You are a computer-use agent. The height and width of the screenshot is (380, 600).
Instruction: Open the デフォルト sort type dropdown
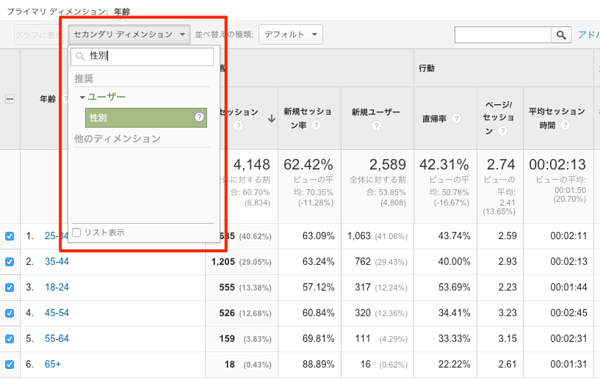pos(290,34)
